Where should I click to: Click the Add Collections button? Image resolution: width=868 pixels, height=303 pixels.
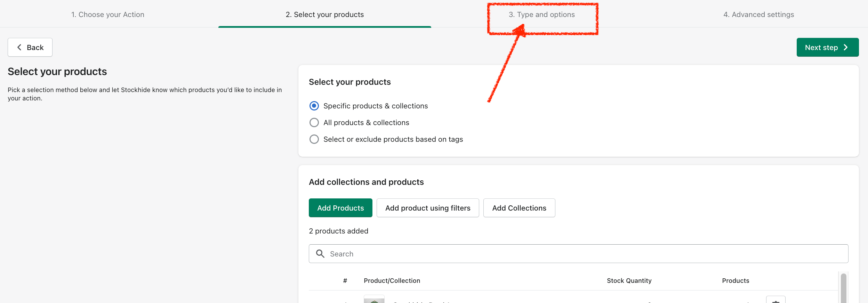(x=519, y=208)
